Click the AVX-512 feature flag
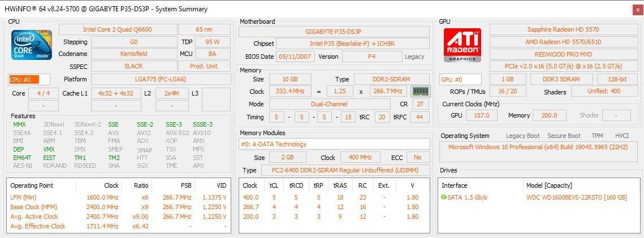The width and height of the screenshot is (644, 238). [178, 132]
